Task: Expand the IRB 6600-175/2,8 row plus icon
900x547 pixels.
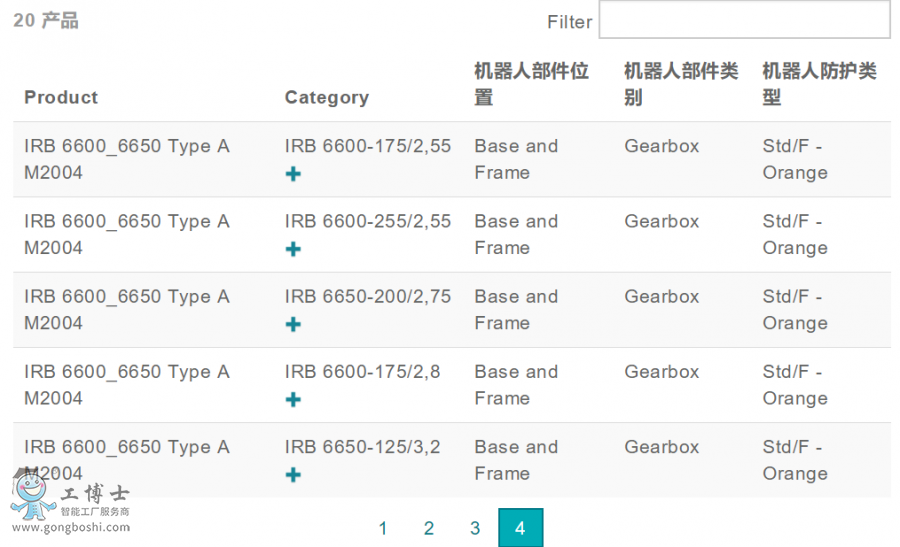Action: click(x=293, y=399)
